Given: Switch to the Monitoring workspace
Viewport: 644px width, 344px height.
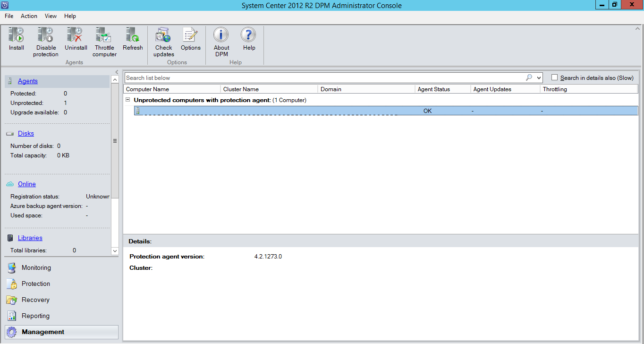Looking at the screenshot, I should click(35, 267).
